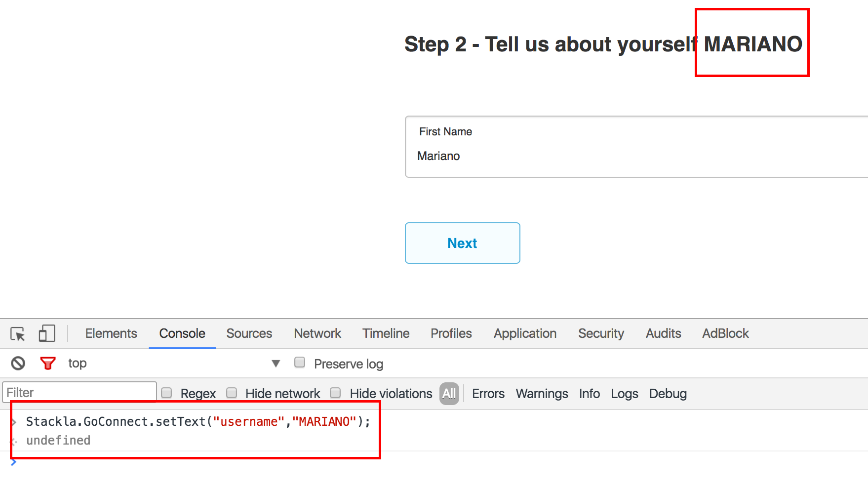Viewport: 868px width, 490px height.
Task: Click the console Filter text field
Action: [79, 393]
